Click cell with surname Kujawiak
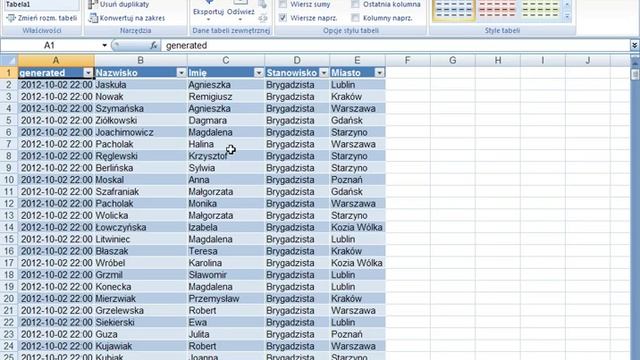 coord(141,346)
